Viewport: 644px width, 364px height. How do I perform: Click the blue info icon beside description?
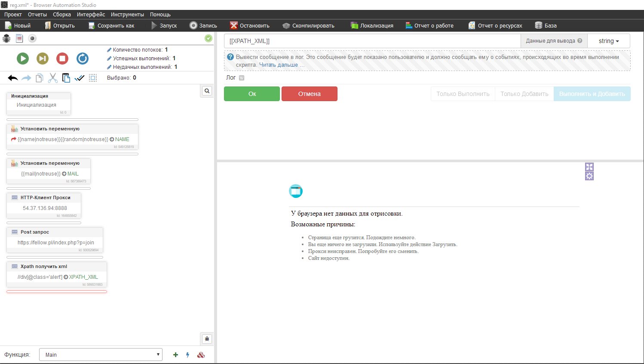[230, 57]
